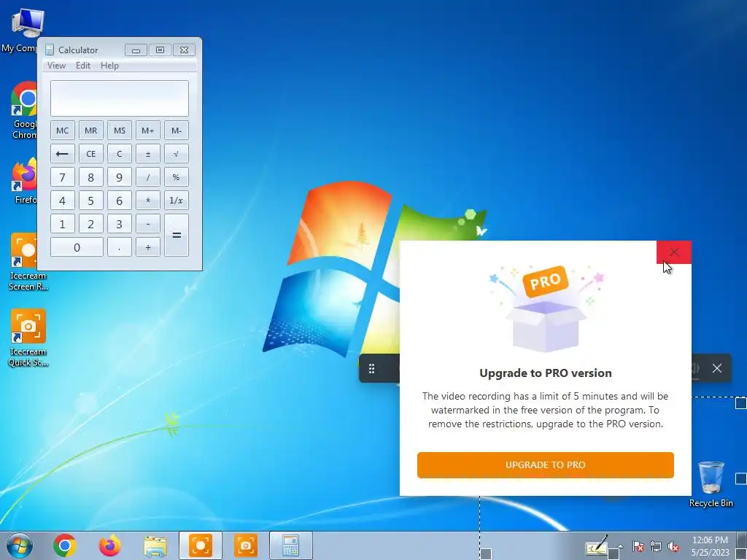Open the Calculator View menu
The width and height of the screenshot is (747, 560).
pos(56,66)
